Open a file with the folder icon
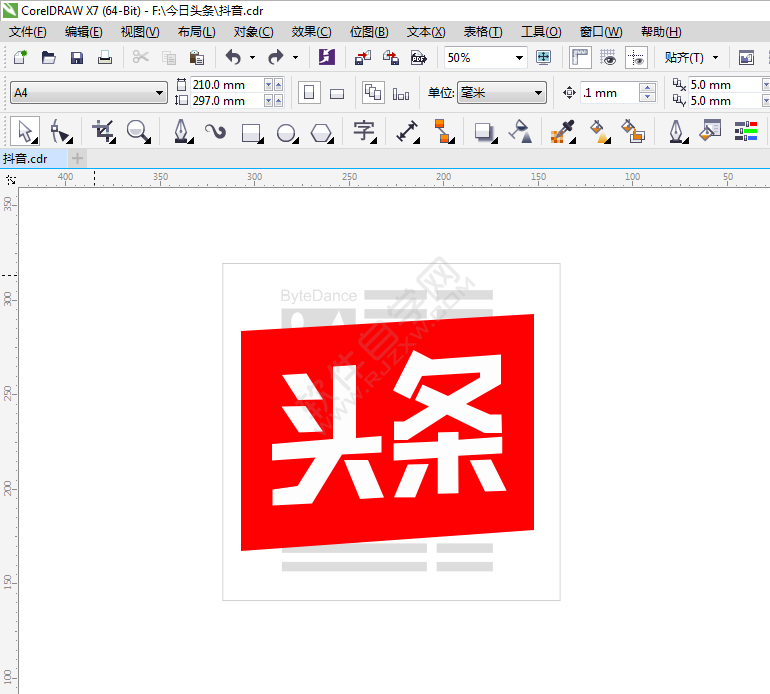 coord(48,58)
